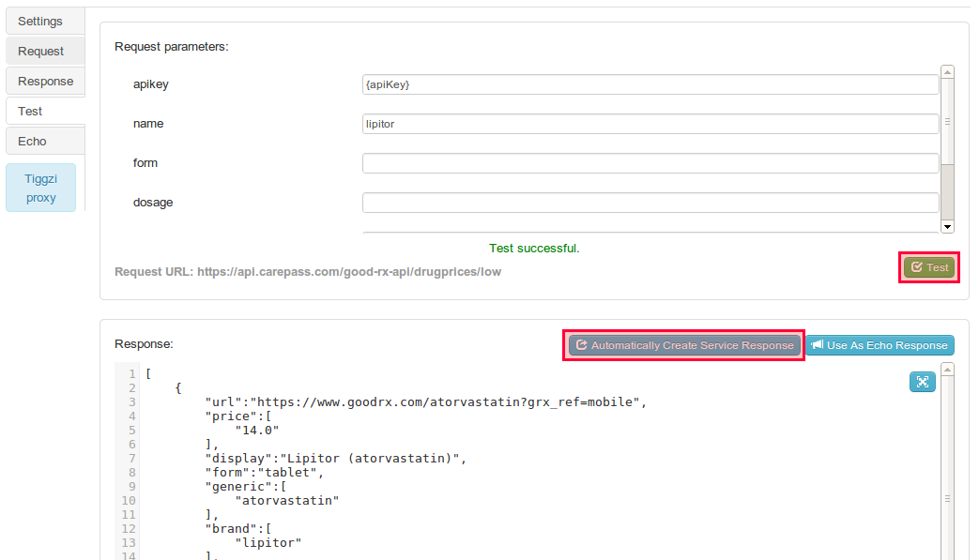Image resolution: width=979 pixels, height=560 pixels.
Task: Click the request parameters scrollbar handle
Action: 947,122
